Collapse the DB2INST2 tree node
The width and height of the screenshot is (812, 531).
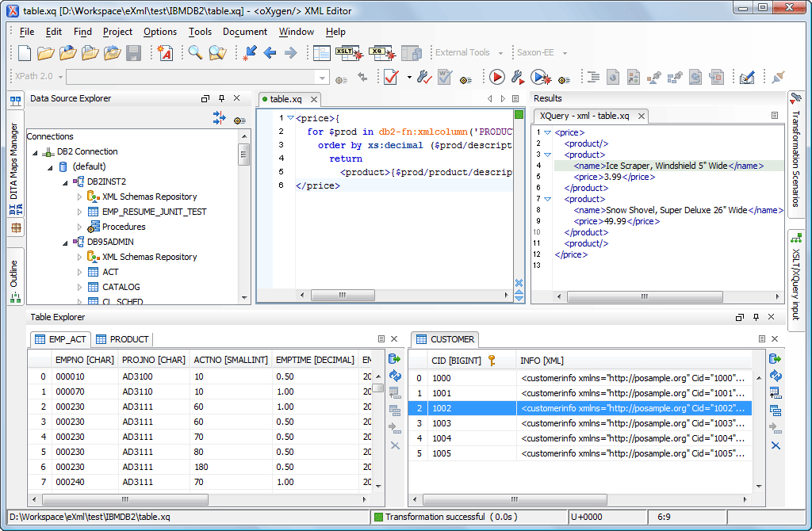click(64, 181)
